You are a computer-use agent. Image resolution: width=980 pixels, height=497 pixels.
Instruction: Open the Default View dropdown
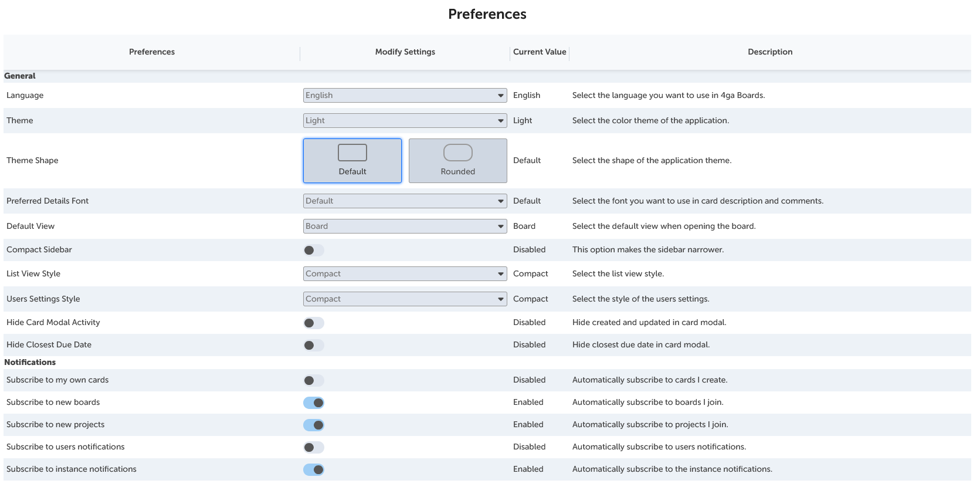pos(405,226)
